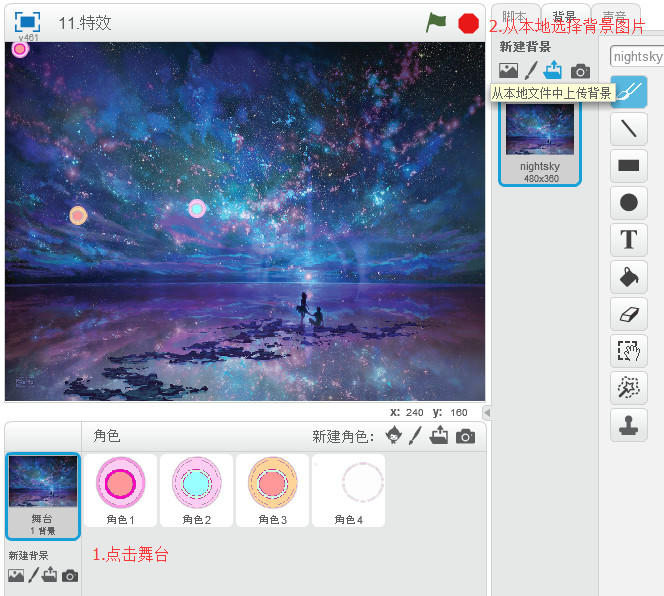Select the Stamp duplicate tool
664x596 pixels.
[x=629, y=425]
